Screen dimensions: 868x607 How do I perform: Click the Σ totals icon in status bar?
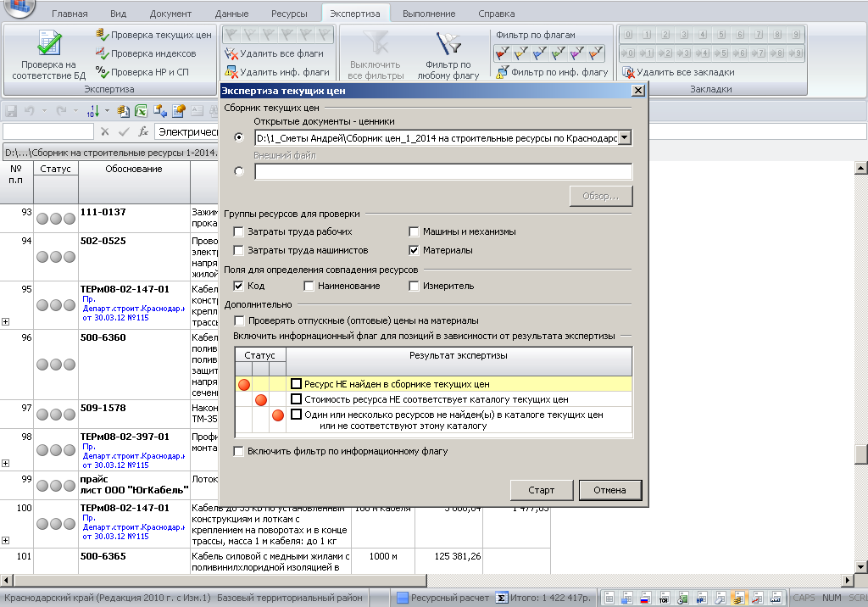pyautogui.click(x=501, y=599)
